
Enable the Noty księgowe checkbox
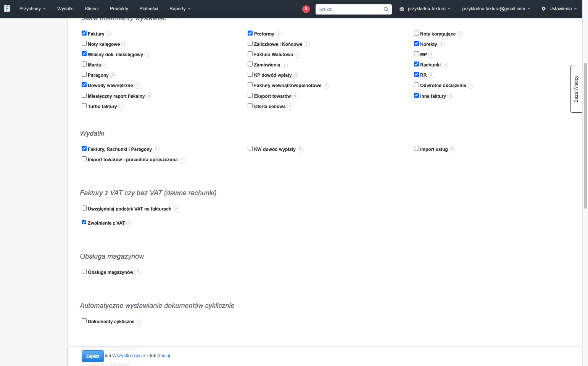point(84,44)
